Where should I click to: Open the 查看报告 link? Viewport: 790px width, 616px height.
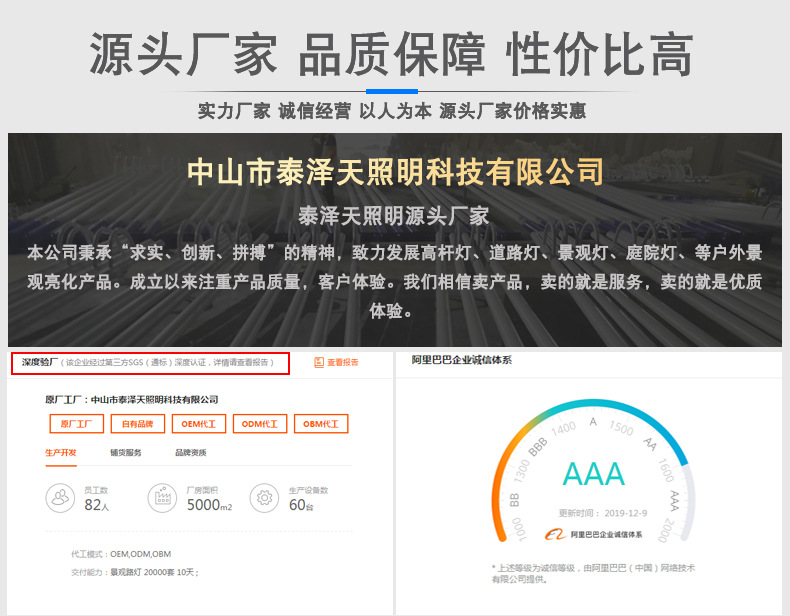(343, 362)
